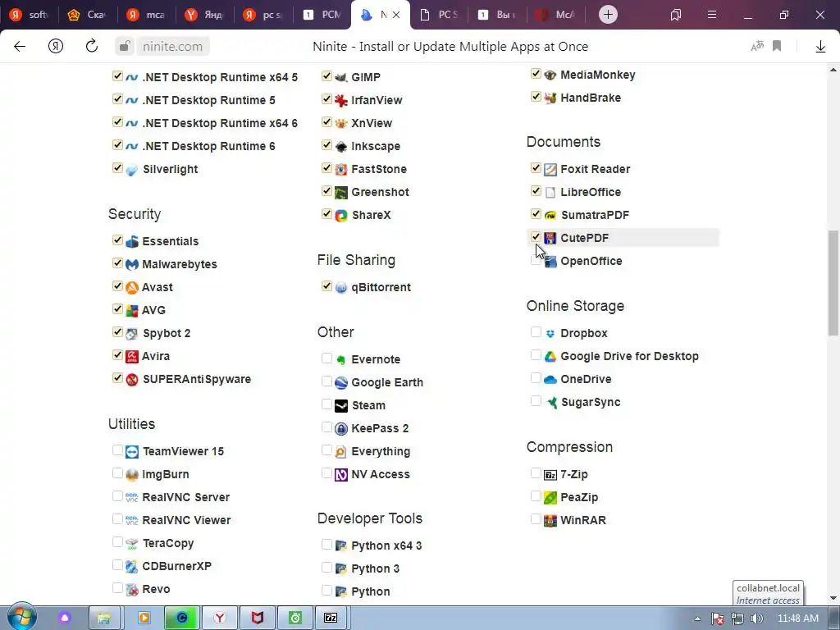
Task: Click the IrfanView red splat icon
Action: coord(340,100)
